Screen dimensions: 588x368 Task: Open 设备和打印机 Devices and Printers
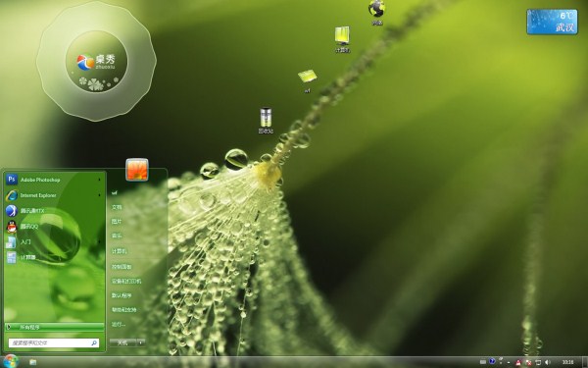point(126,281)
